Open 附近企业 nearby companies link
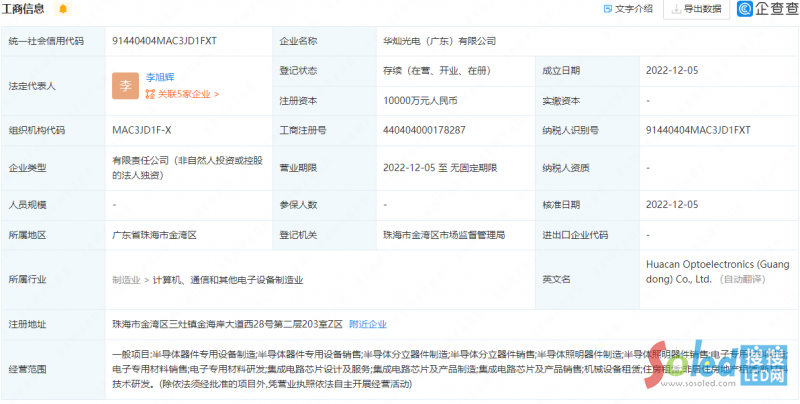The image size is (800, 404). 368,324
